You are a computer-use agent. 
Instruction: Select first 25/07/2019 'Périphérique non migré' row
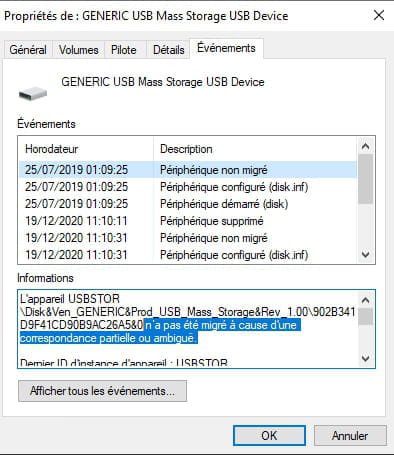(x=188, y=170)
